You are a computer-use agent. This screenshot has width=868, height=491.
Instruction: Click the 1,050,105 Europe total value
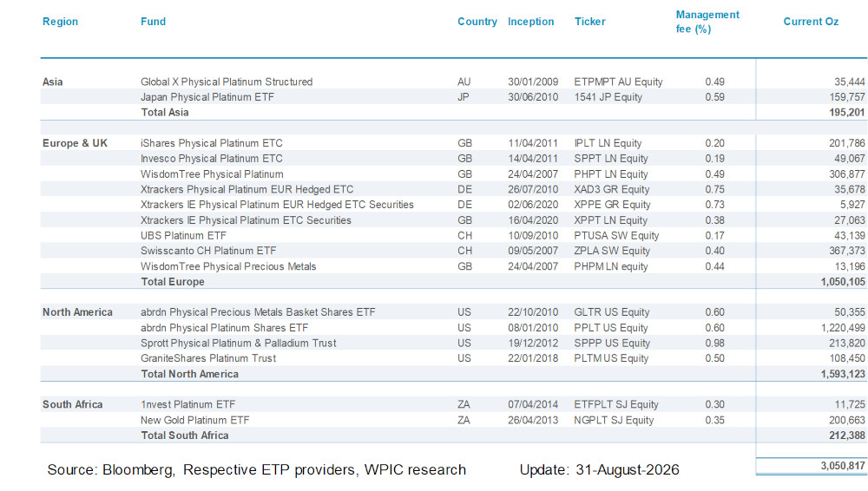(x=843, y=282)
